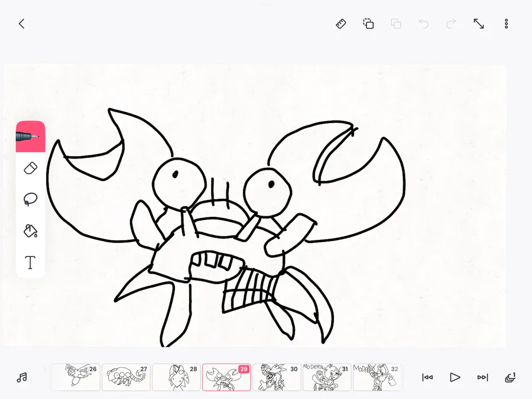Undo the last stroke

click(423, 24)
